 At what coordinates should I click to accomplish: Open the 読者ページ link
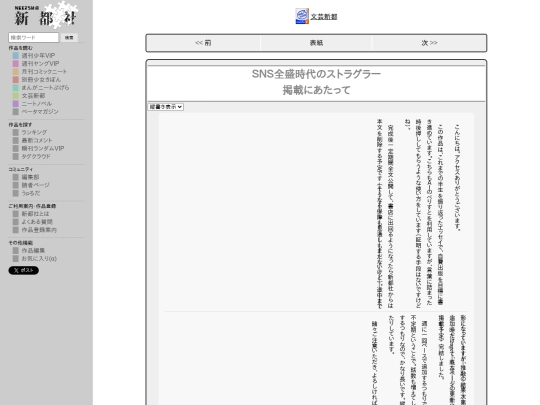click(x=35, y=185)
